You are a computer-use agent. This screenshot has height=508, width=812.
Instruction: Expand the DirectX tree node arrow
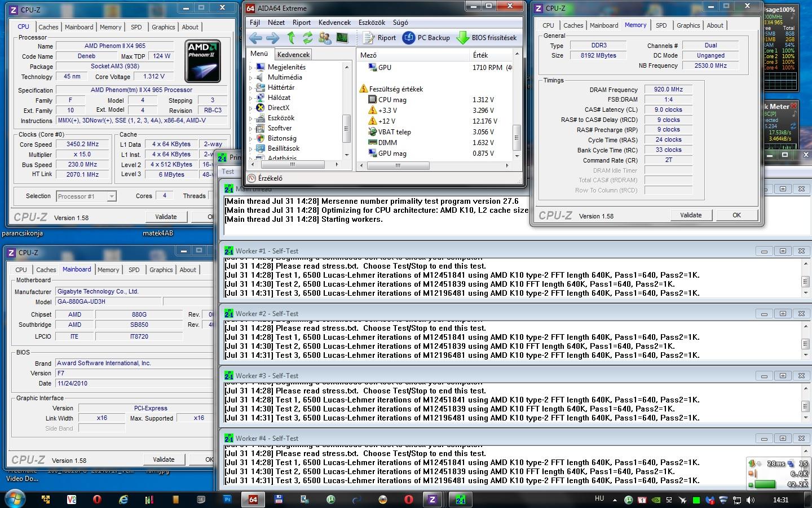tap(251, 108)
